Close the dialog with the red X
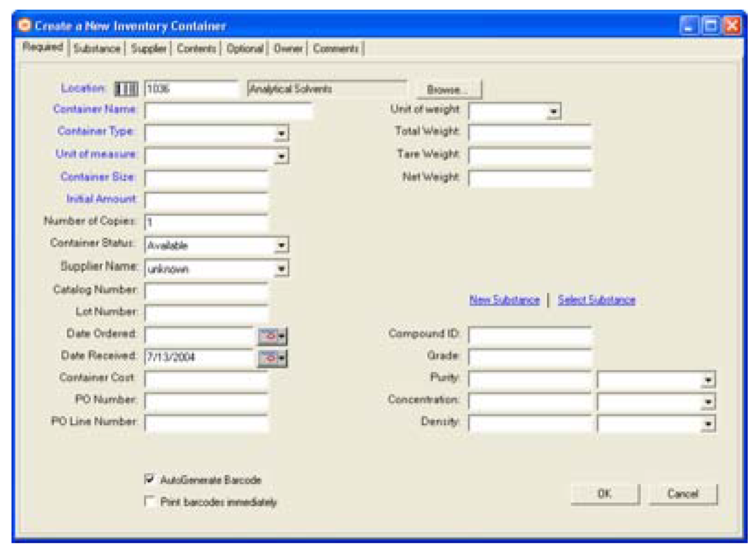Viewport: 756px width, 550px height. pos(732,26)
